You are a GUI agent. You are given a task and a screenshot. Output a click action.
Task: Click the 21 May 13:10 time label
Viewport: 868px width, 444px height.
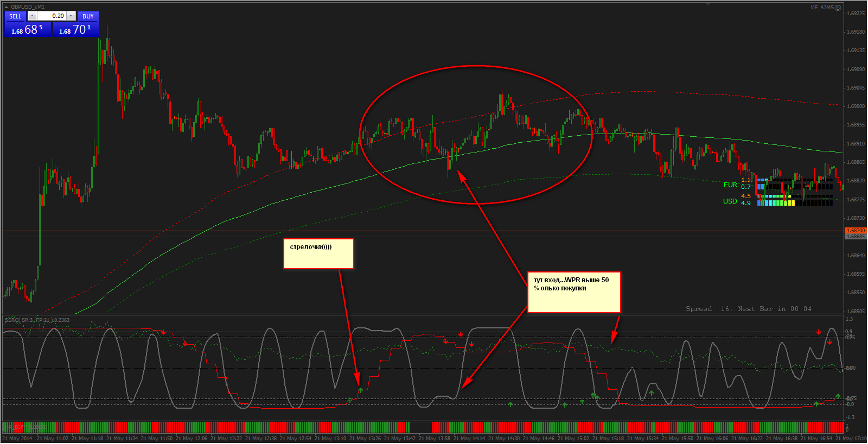point(330,439)
